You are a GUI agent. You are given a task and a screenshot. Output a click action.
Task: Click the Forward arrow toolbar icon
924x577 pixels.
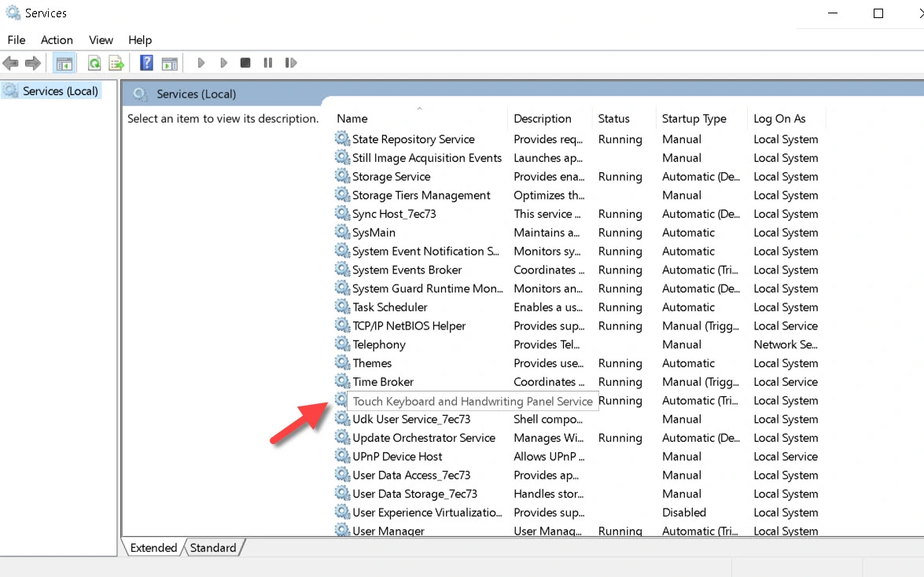click(33, 63)
